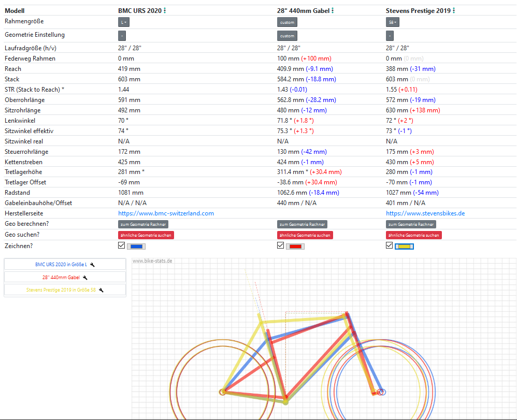The width and height of the screenshot is (517, 420).
Task: Pick the blue drawing color swatch for BMC URS
Action: tap(136, 247)
